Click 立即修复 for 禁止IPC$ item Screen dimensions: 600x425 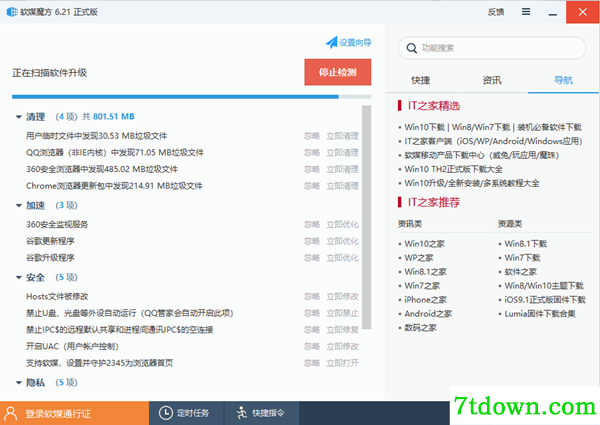click(342, 330)
